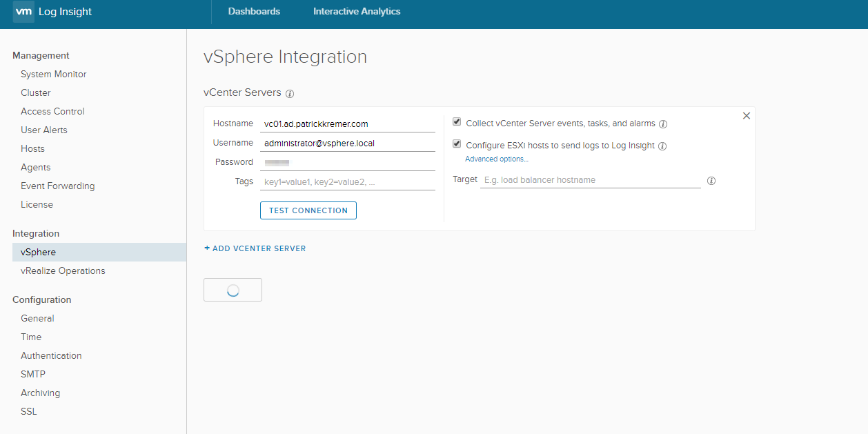Go to vRealize Operations integration page
This screenshot has height=434, width=868.
[x=63, y=271]
